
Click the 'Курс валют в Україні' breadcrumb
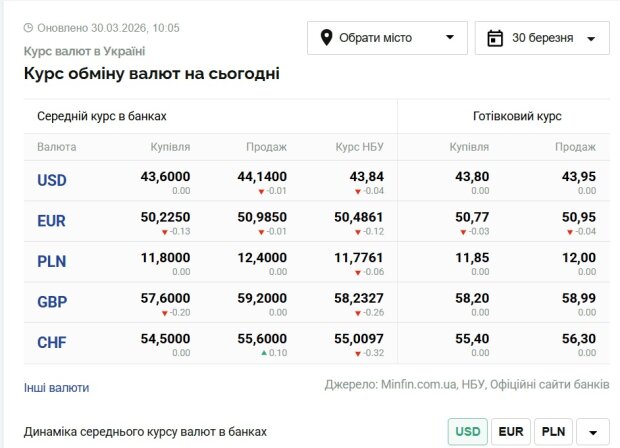tap(84, 51)
